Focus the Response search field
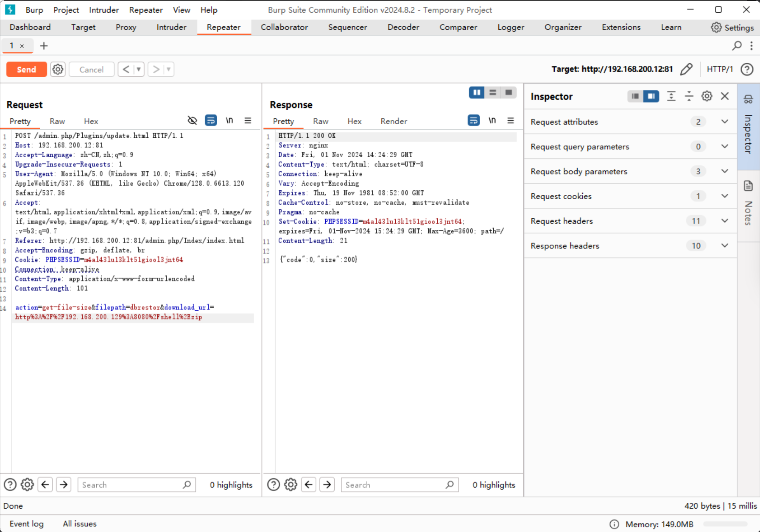The height and width of the screenshot is (532, 760). pos(400,485)
